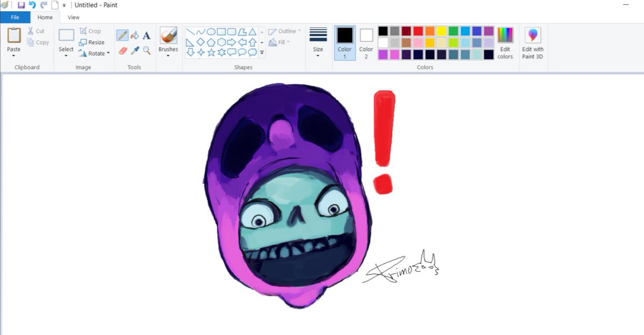This screenshot has height=335, width=644.
Task: Pick the pink color swatch in second row
Action: (x=418, y=42)
